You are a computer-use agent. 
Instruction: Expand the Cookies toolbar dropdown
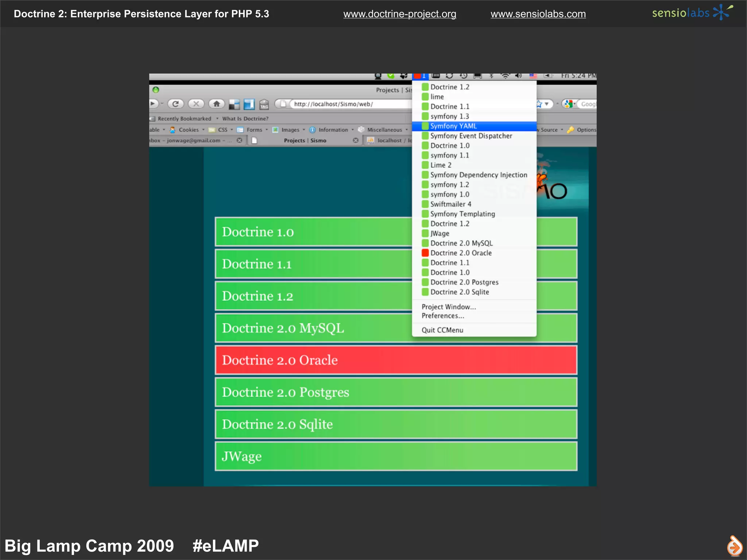[189, 130]
